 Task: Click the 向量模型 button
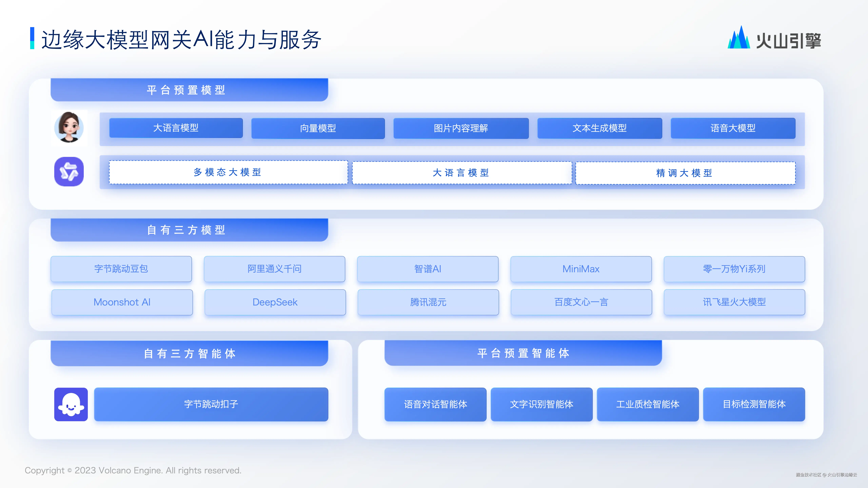(x=318, y=128)
